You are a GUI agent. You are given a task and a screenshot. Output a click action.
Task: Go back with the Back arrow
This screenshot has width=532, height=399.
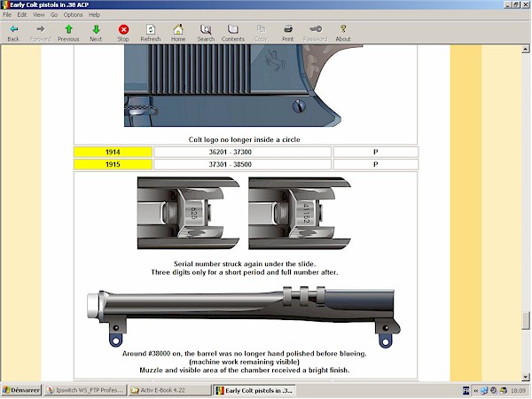[x=13, y=33]
